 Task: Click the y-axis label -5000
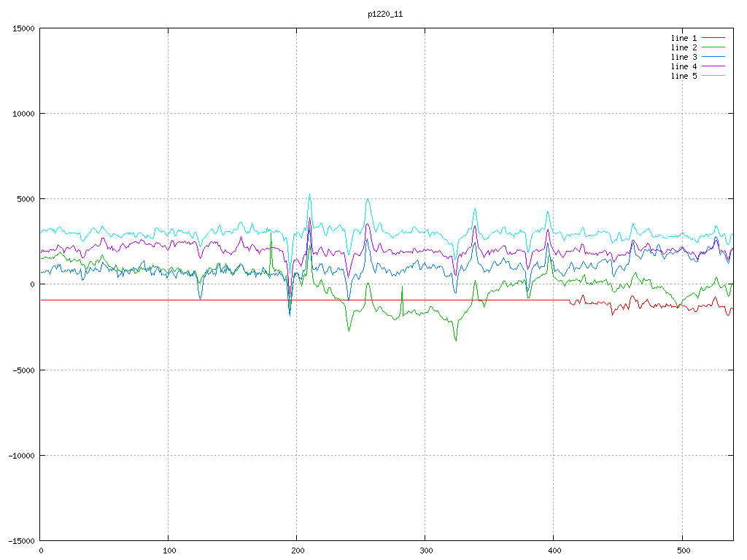coord(24,370)
